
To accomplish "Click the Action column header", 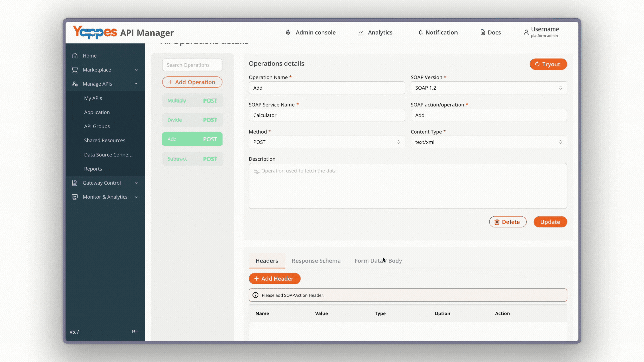I will click(502, 313).
